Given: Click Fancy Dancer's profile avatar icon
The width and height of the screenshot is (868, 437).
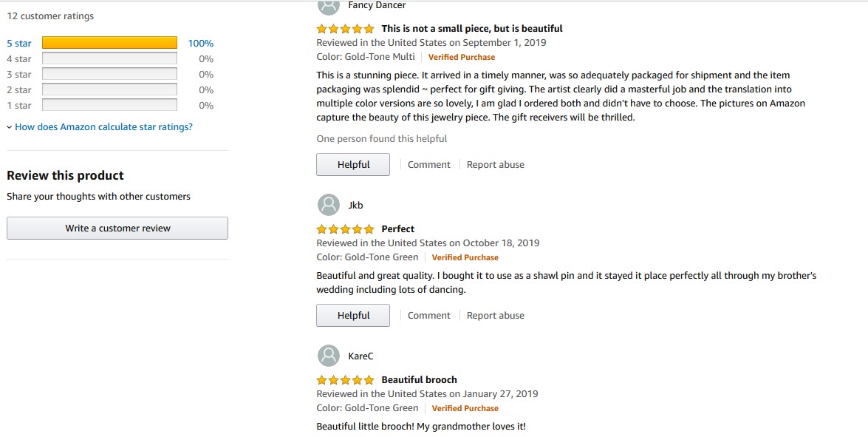Looking at the screenshot, I should click(x=328, y=6).
